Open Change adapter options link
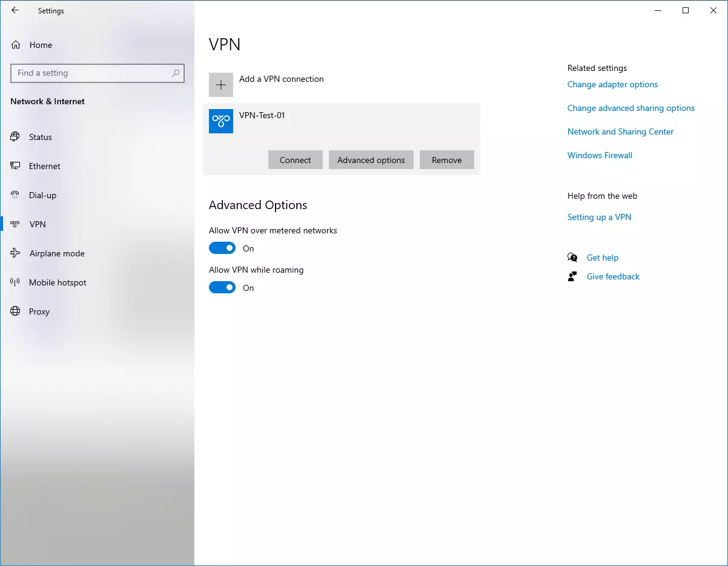728x566 pixels. pyautogui.click(x=612, y=84)
